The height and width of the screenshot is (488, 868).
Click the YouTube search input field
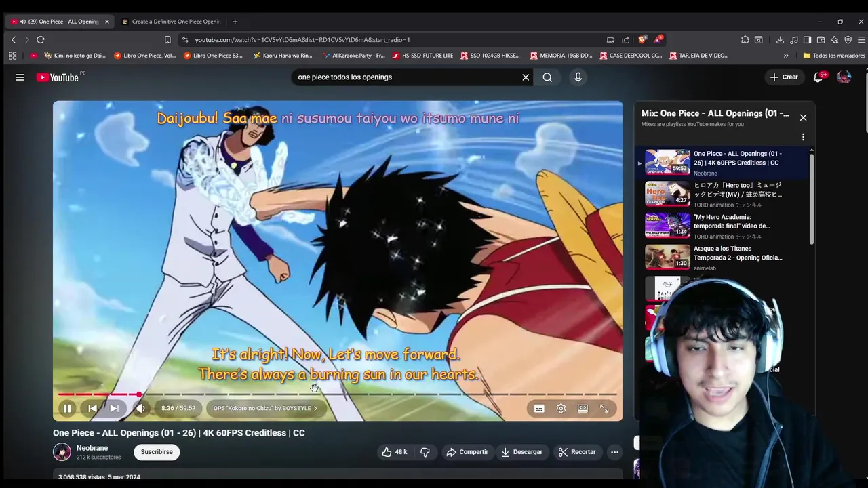[406, 77]
